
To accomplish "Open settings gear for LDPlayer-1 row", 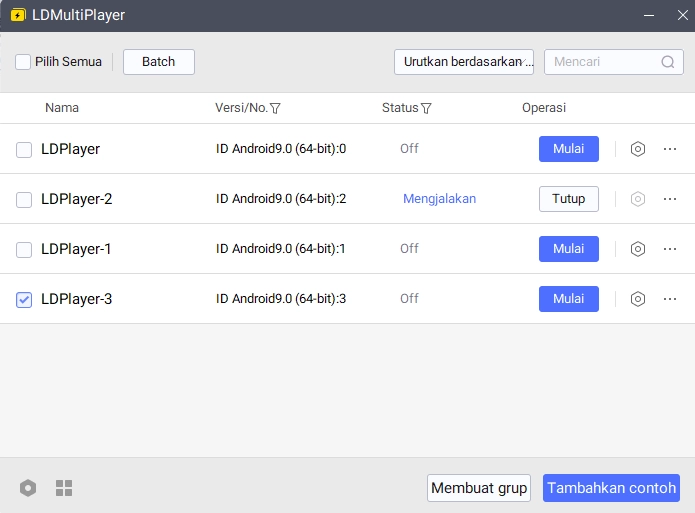I will 638,249.
